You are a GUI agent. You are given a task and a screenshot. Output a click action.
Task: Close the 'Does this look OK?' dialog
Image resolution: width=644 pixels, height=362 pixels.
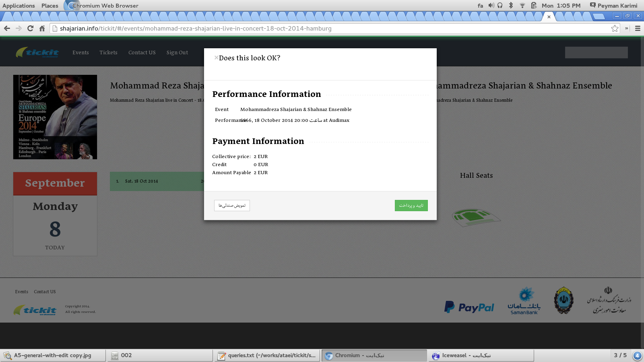tap(216, 58)
